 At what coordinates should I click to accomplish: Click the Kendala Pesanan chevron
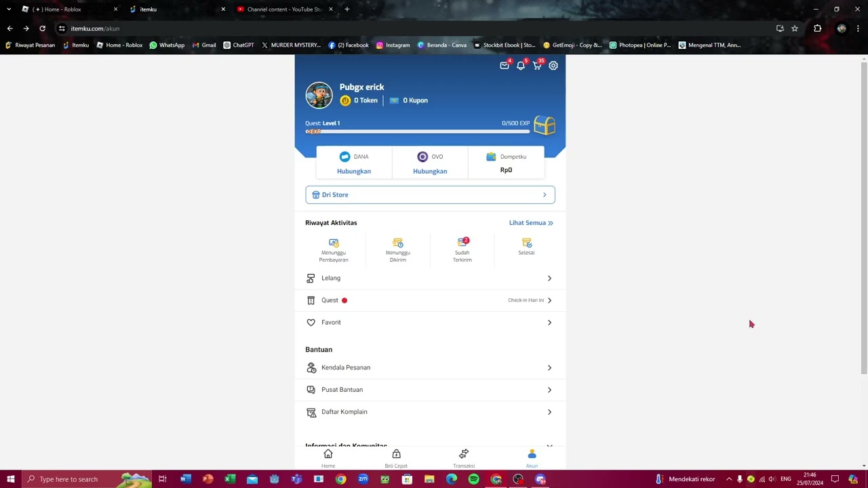549,368
